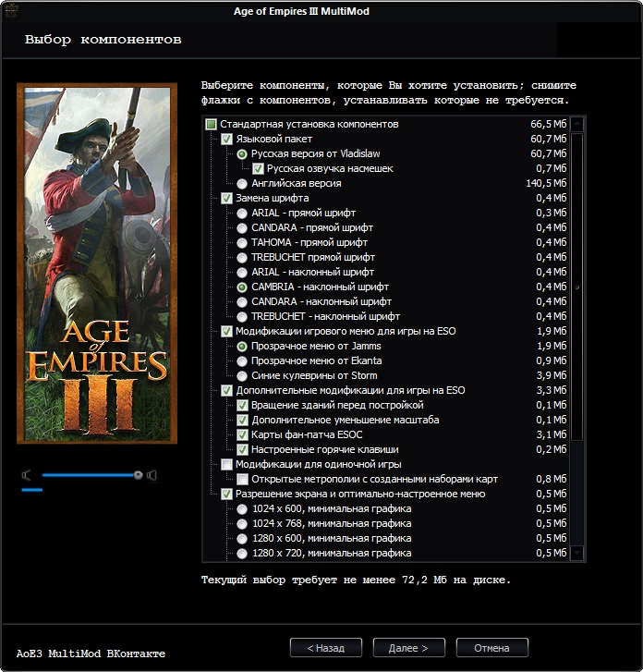
Task: Select 'Синие кулеврины от Storm' radio button
Action: click(242, 376)
